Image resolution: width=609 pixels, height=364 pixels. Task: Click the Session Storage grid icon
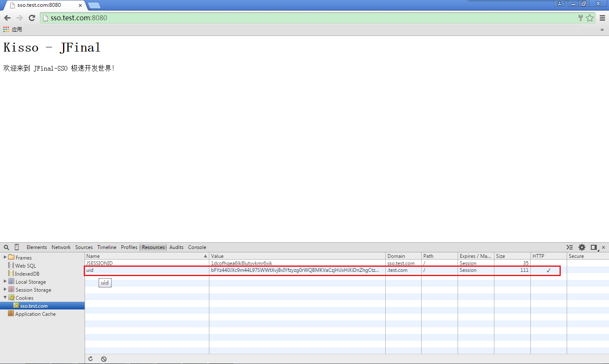(11, 289)
